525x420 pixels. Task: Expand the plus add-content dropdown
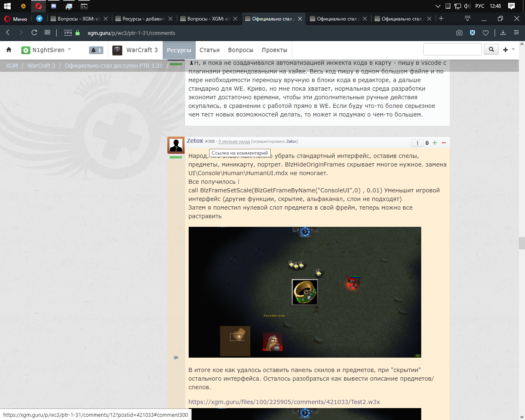(x=509, y=50)
